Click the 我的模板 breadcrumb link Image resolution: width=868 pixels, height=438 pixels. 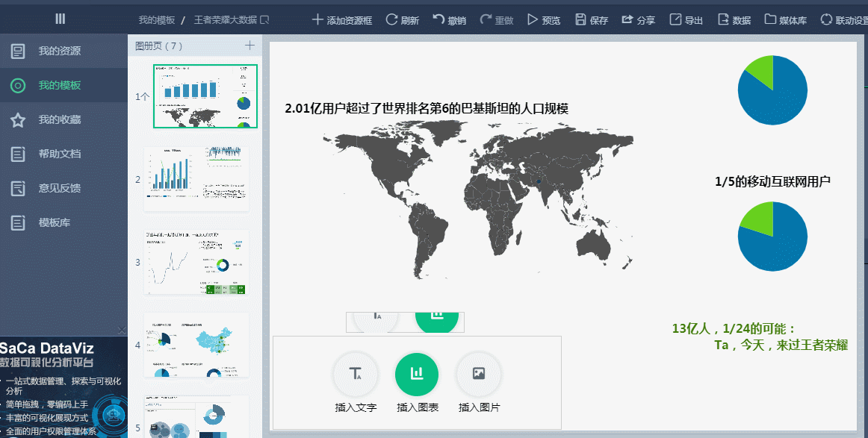(x=157, y=20)
